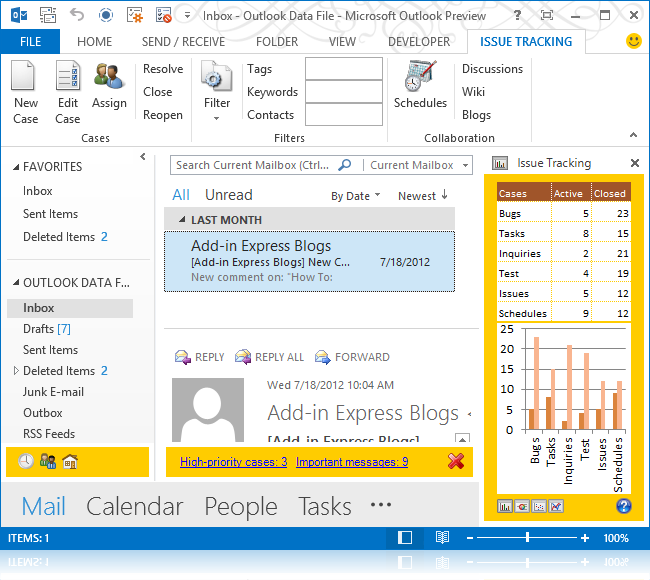Click the red X on the yellow notification bar
650x580 pixels.
click(x=456, y=461)
